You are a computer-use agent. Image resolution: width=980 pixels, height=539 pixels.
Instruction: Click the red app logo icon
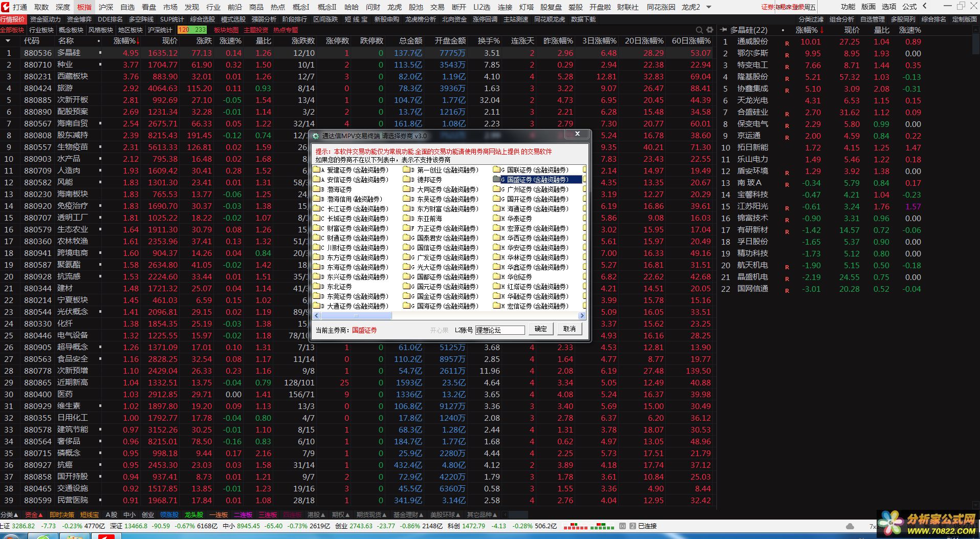pos(5,7)
